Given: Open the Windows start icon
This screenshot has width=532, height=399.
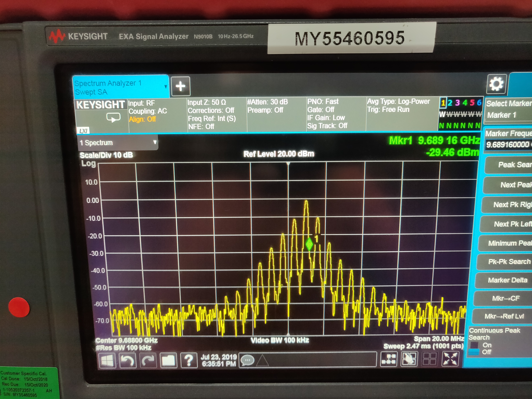Looking at the screenshot, I should (x=107, y=361).
